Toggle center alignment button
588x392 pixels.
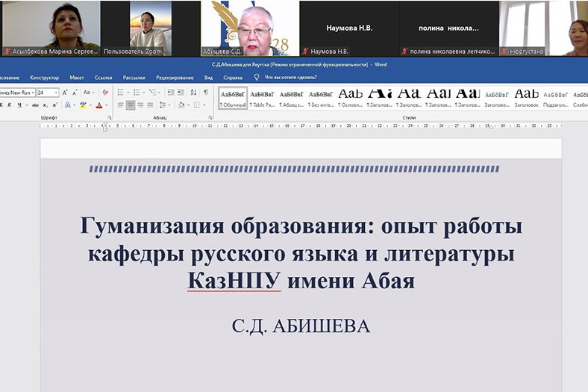click(x=131, y=105)
